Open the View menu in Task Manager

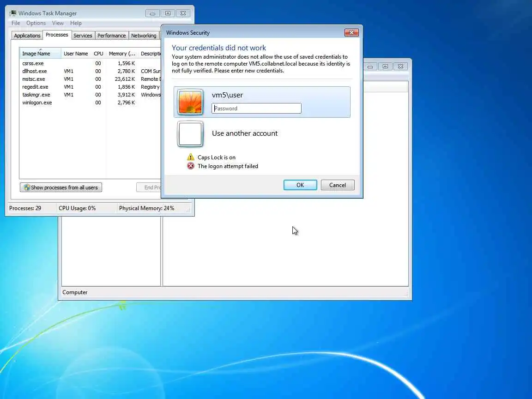[58, 23]
